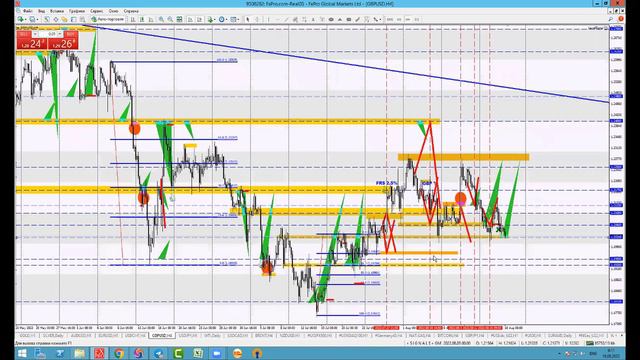Open the Windows Start button
The image size is (640, 360).
coord(22,353)
